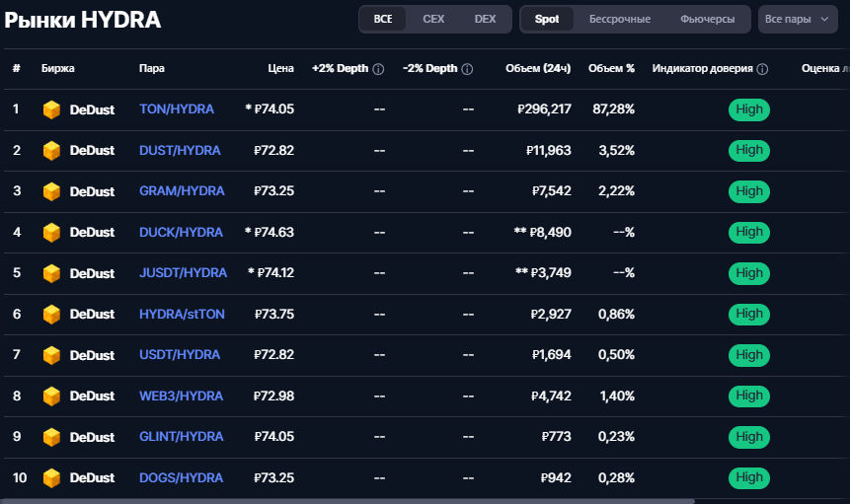Image resolution: width=850 pixels, height=504 pixels.
Task: Click the DeDust logo beside GRAM/HYDRA
Action: [x=51, y=191]
